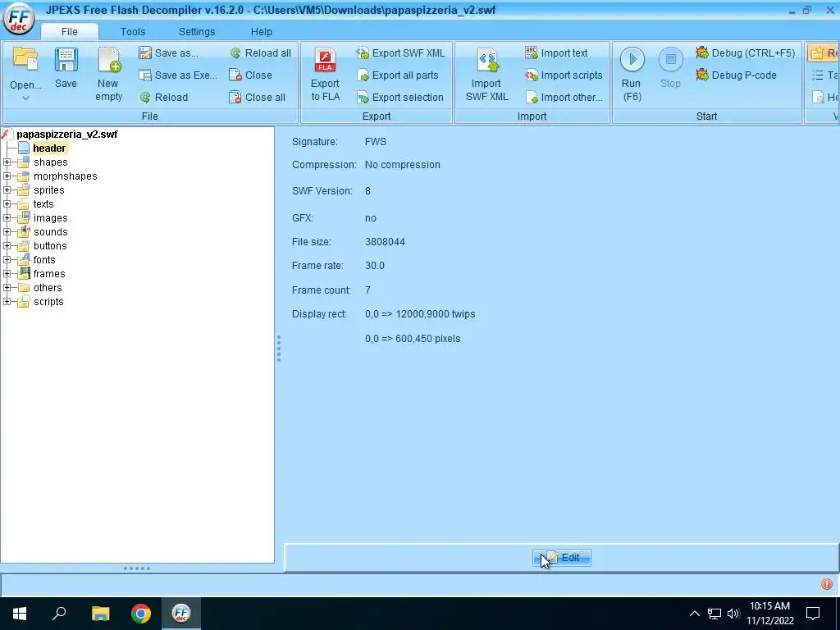This screenshot has height=630, width=840.
Task: Start Debug (CTRL+F5)
Action: click(745, 53)
